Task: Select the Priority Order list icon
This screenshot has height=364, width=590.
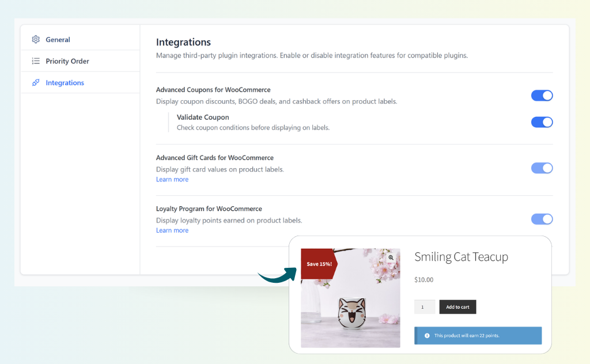Action: [36, 61]
